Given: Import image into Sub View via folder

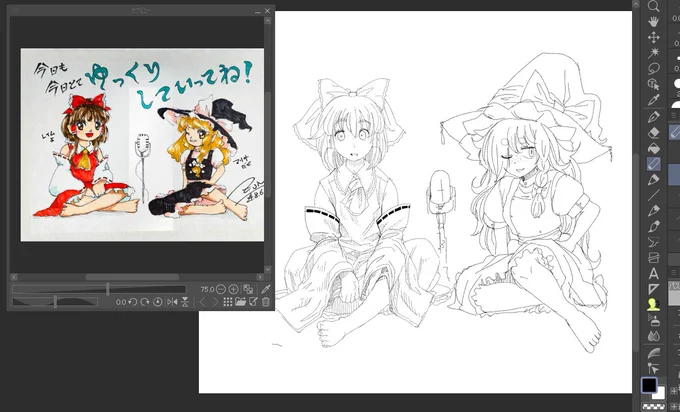Looking at the screenshot, I should [x=241, y=302].
